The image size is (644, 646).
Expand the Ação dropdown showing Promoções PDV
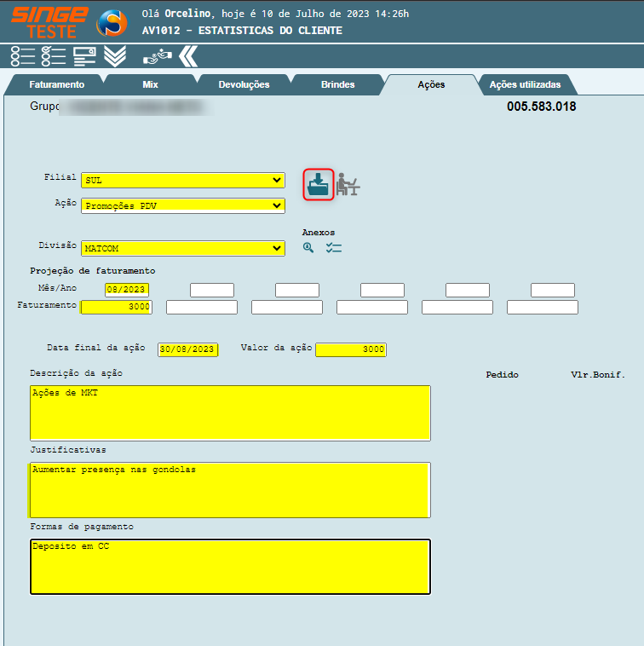182,205
